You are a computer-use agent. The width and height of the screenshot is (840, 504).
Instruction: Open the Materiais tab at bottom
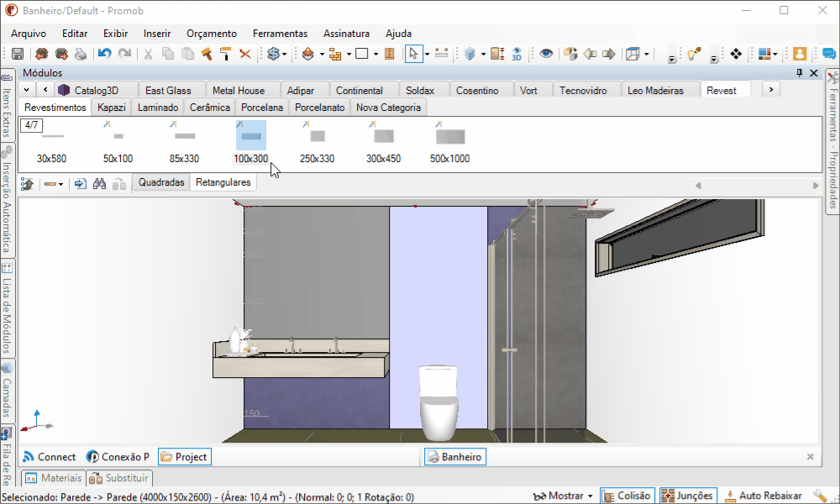(x=54, y=478)
